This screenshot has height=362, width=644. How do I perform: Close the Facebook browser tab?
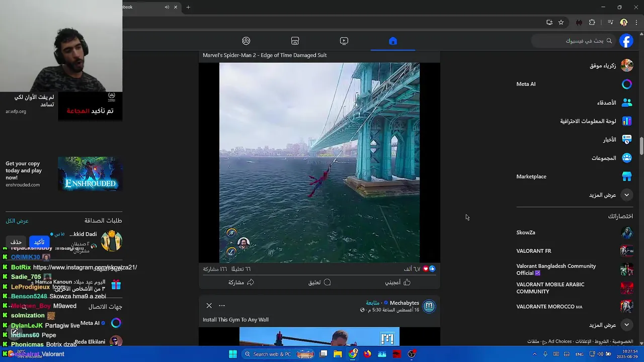point(176,7)
